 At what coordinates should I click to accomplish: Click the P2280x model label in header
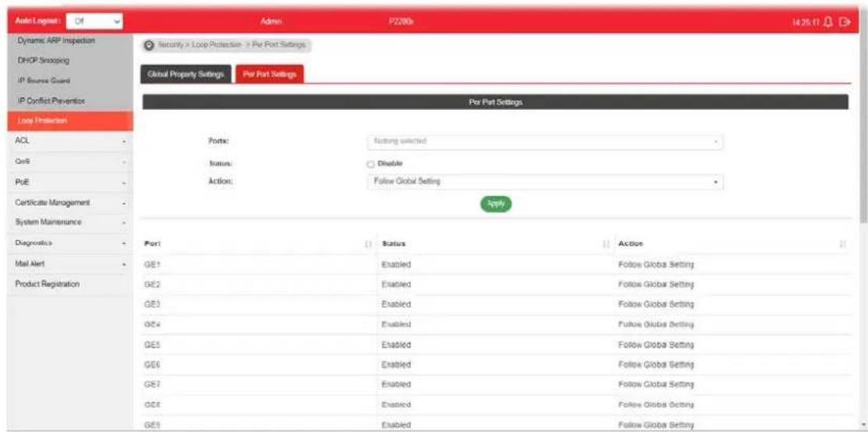pos(402,22)
